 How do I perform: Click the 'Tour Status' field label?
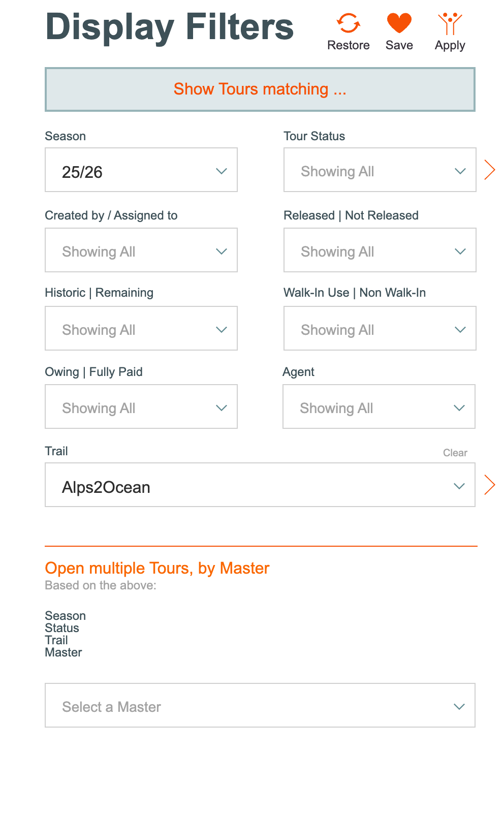[x=314, y=136]
